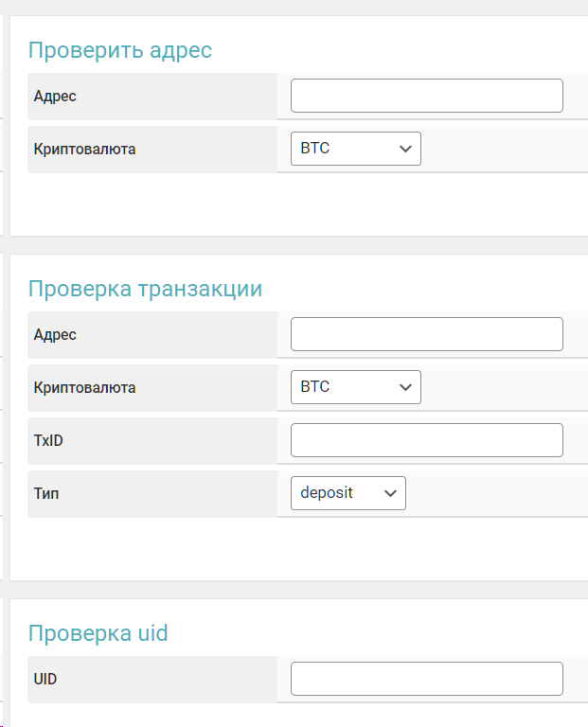
Task: Click the Адрес label in Проверить адрес
Action: pyautogui.click(x=55, y=97)
